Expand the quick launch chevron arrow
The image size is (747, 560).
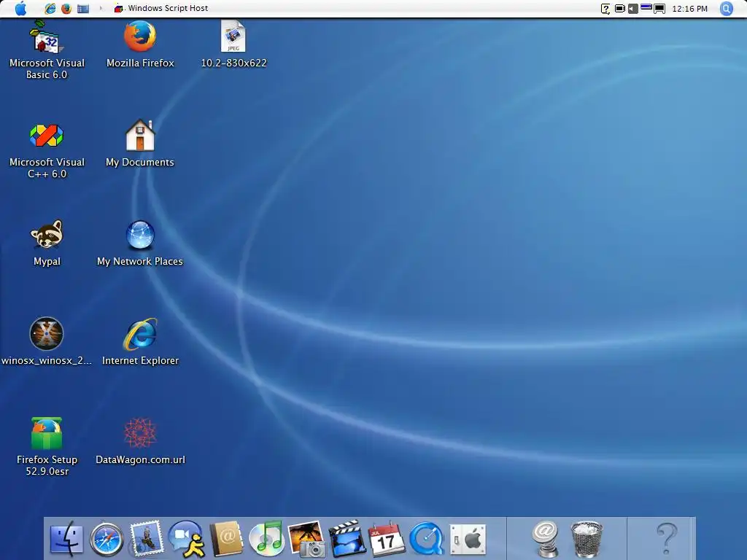point(101,8)
